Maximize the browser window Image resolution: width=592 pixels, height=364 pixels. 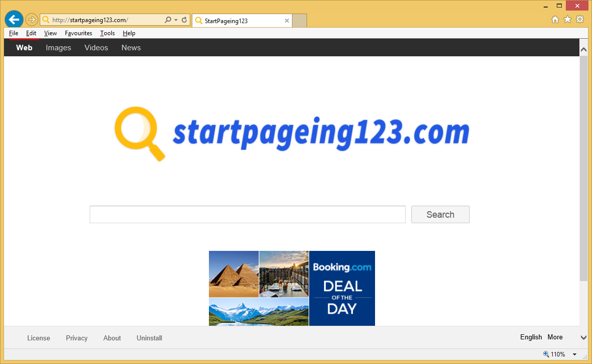click(559, 6)
